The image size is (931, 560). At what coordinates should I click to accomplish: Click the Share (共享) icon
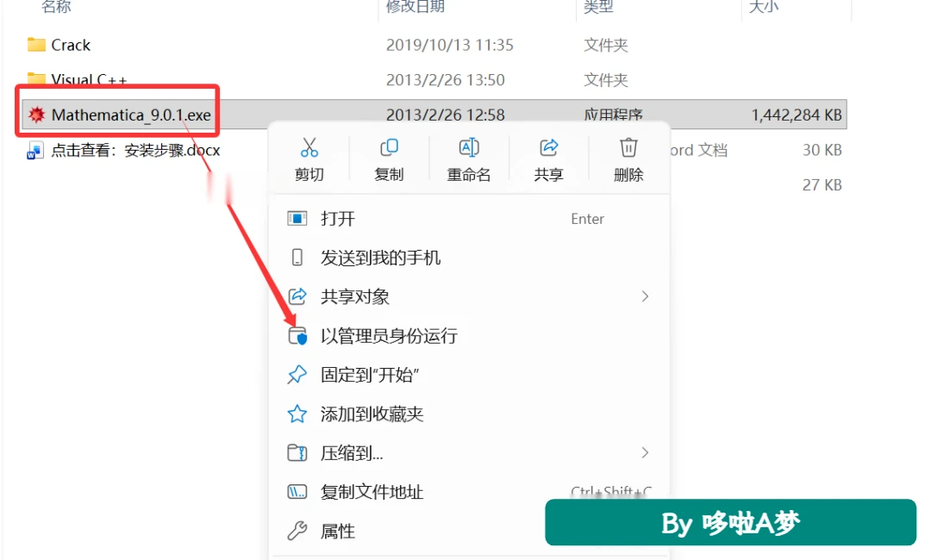[x=548, y=147]
